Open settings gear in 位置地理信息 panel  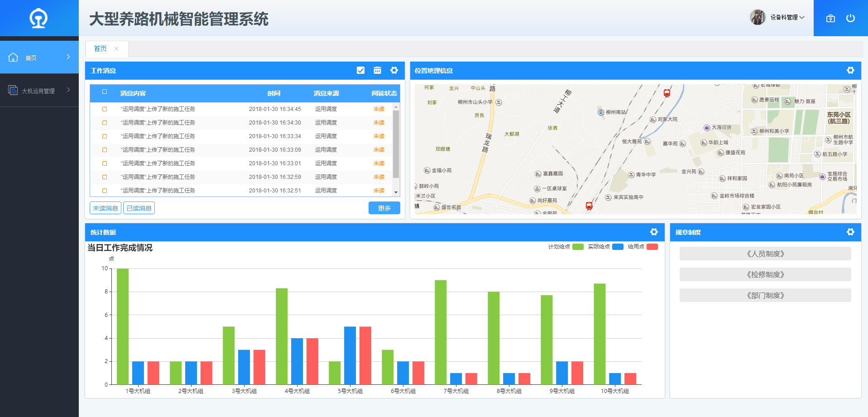click(x=850, y=70)
